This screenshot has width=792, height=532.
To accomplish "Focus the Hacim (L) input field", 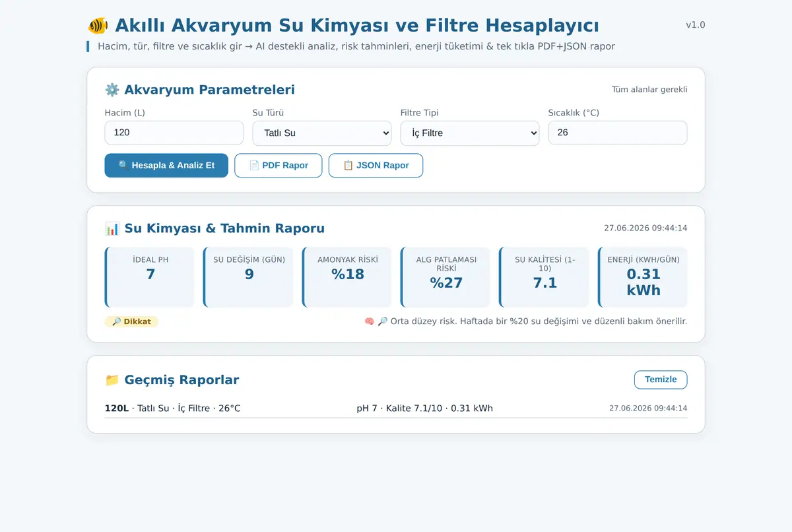I will [174, 133].
